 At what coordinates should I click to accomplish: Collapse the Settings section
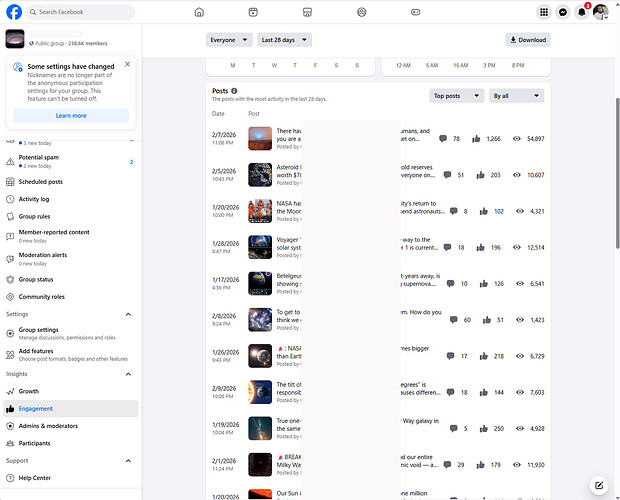[x=128, y=314]
